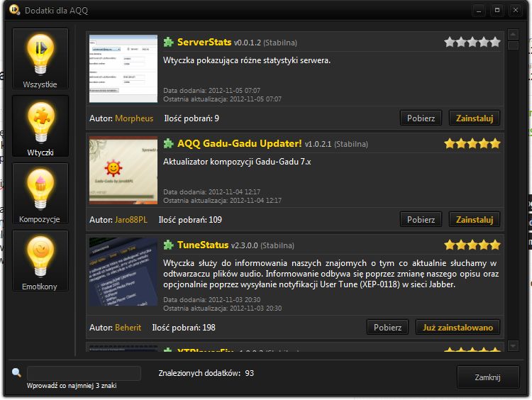Image resolution: width=532 pixels, height=400 pixels.
Task: Open the ServerStats title link
Action: click(x=204, y=42)
